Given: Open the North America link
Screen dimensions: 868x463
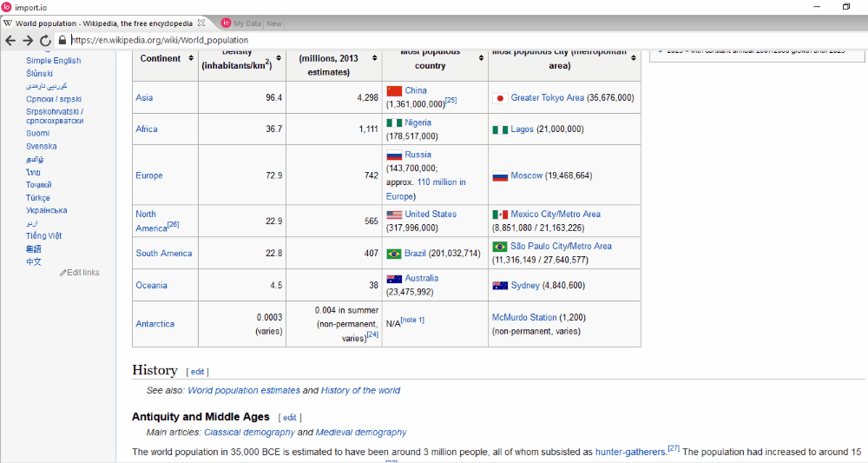Looking at the screenshot, I should 151,221.
